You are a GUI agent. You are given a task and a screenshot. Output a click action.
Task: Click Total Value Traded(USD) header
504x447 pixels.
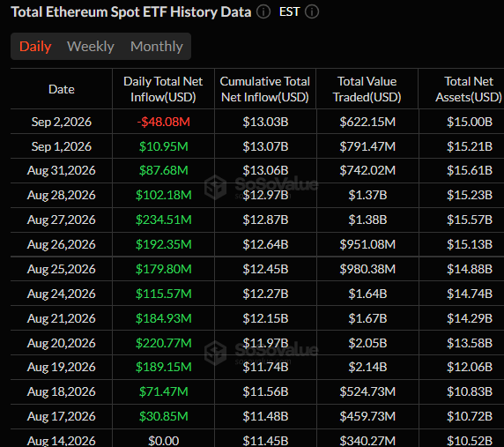coord(367,89)
